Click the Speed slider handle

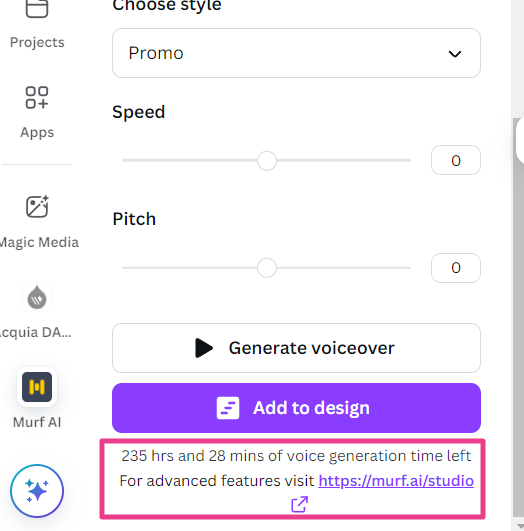point(267,161)
